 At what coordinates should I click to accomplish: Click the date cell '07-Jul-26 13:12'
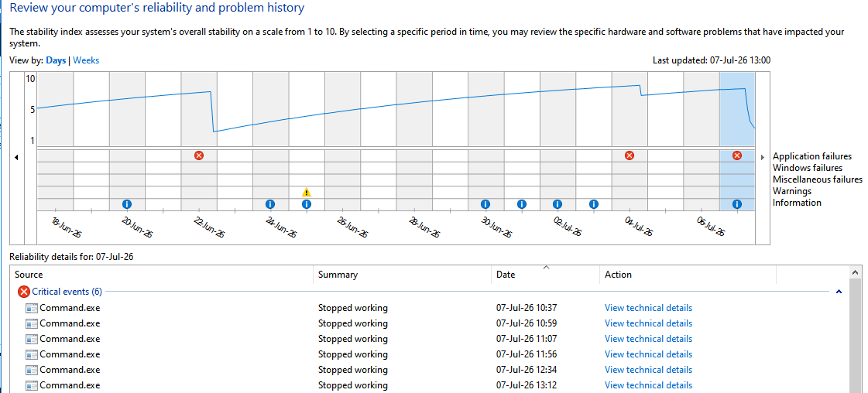tap(527, 385)
